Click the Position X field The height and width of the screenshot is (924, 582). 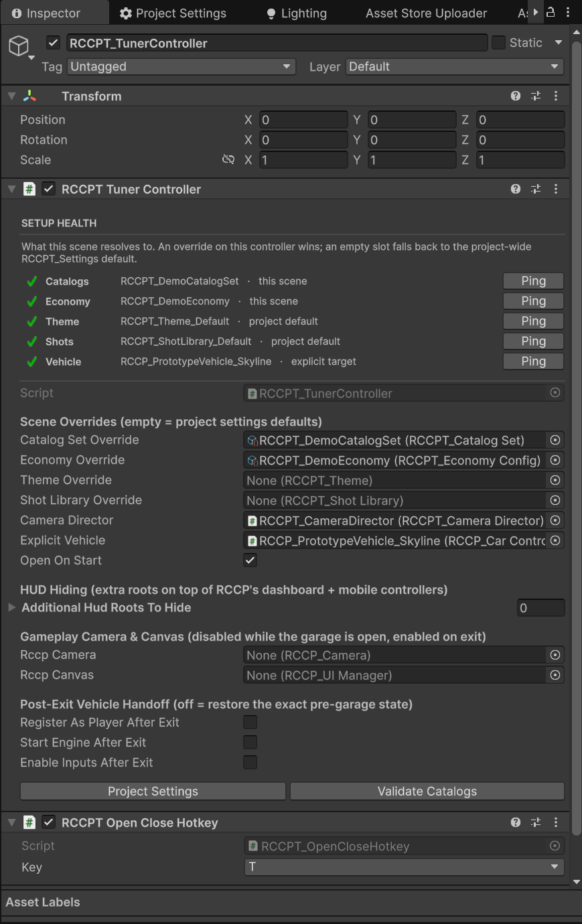[303, 120]
